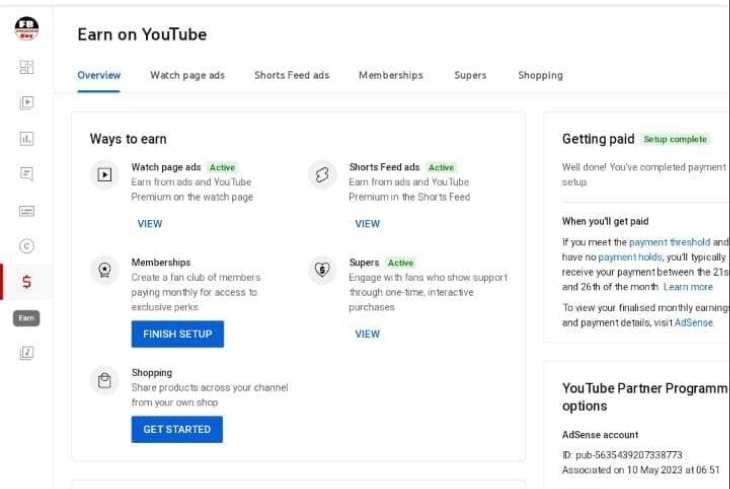Open the channel avatar in the sidebar
Image resolution: width=730 pixels, height=489 pixels.
[27, 28]
